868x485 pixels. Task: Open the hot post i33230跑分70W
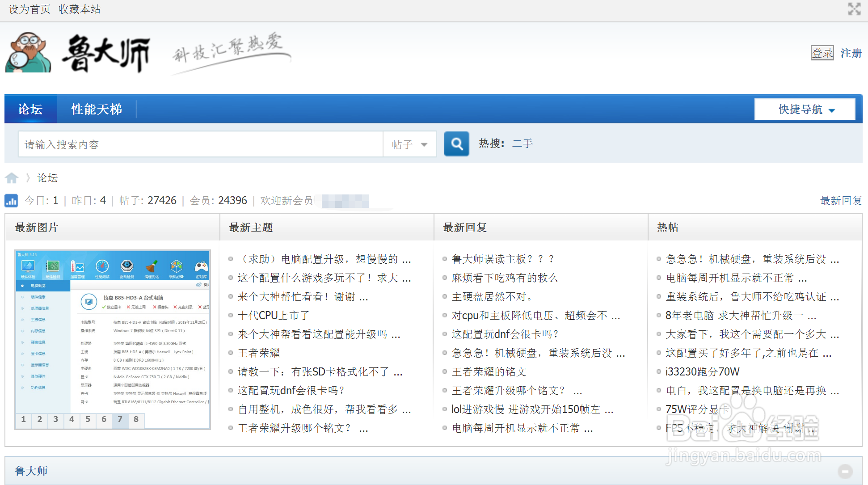[x=703, y=372]
